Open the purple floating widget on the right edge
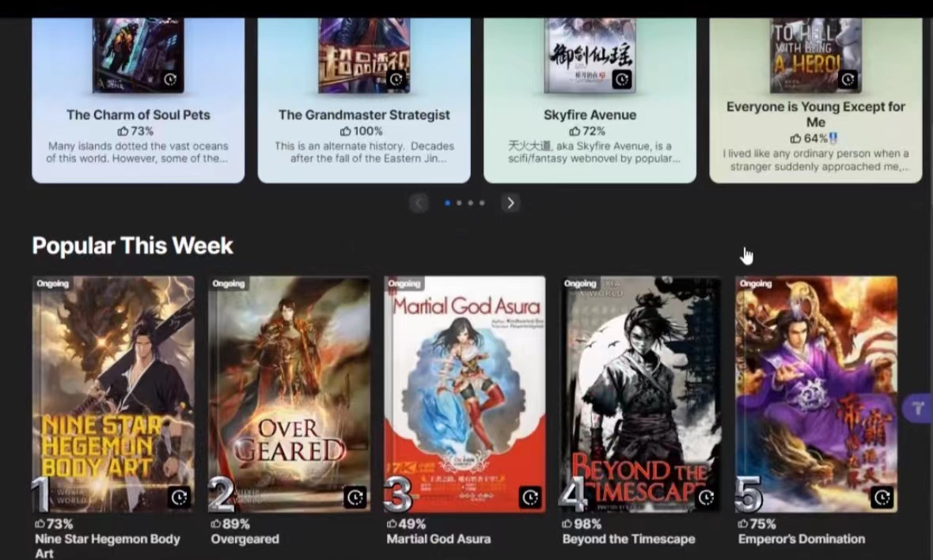The width and height of the screenshot is (933, 560). (917, 408)
